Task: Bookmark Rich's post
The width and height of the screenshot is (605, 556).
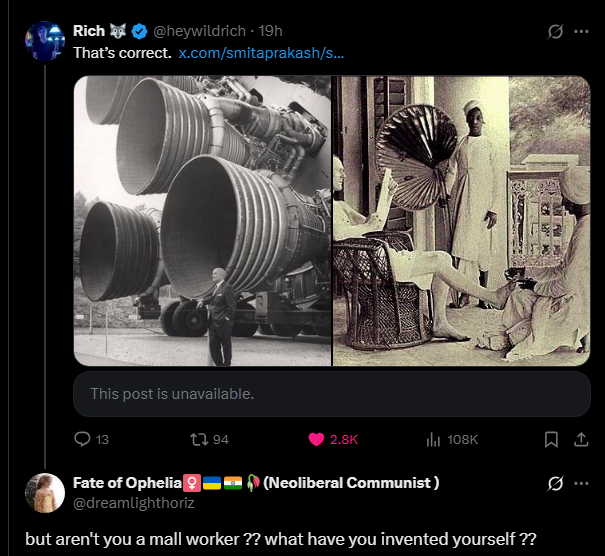Action: (x=551, y=439)
